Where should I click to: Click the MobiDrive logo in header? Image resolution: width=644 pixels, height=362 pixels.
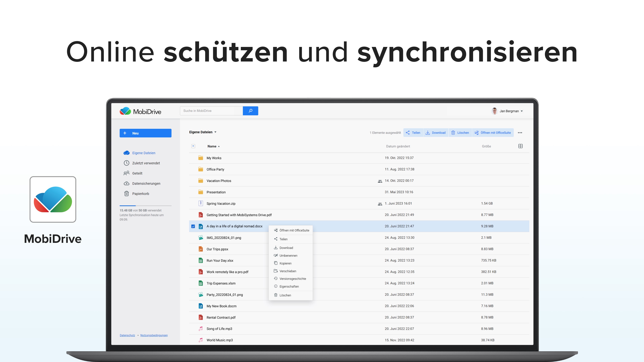pyautogui.click(x=140, y=111)
